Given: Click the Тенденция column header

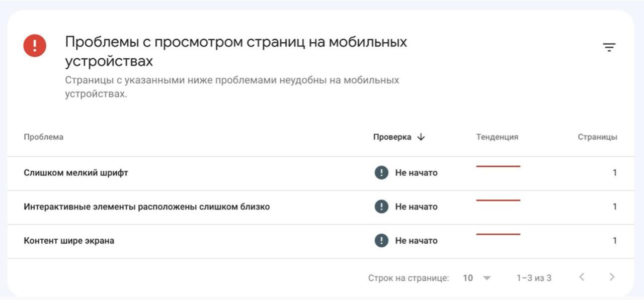Looking at the screenshot, I should [497, 137].
